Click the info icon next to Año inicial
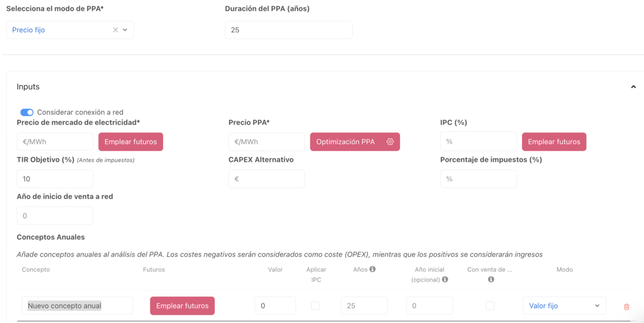 pyautogui.click(x=445, y=280)
